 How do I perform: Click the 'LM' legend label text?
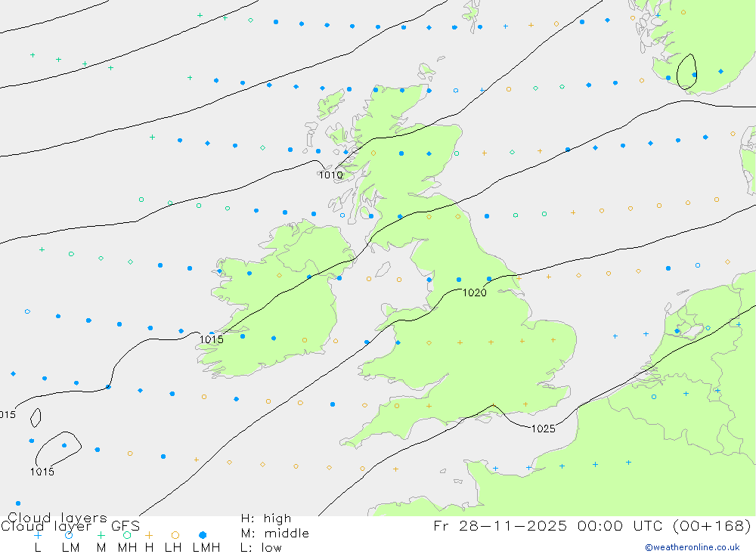70,548
